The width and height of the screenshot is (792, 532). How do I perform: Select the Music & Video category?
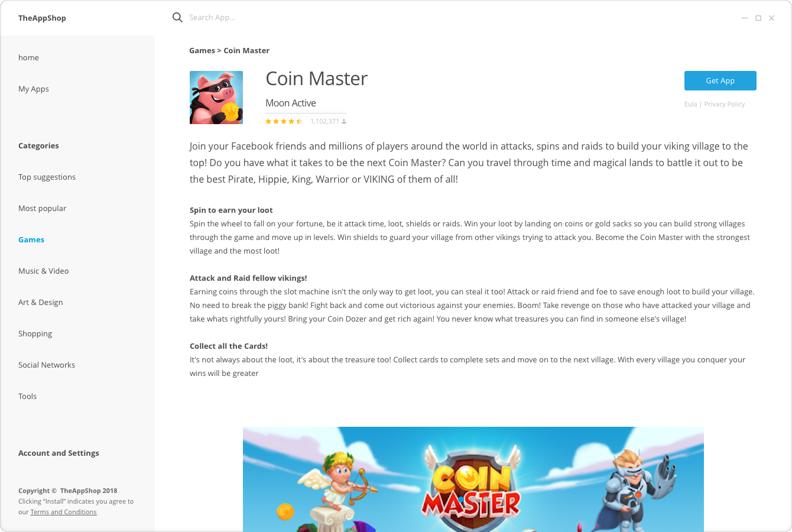pyautogui.click(x=44, y=271)
